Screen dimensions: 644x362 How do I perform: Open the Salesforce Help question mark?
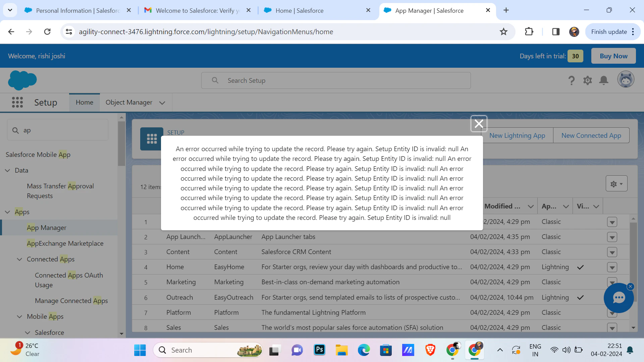[x=572, y=80]
